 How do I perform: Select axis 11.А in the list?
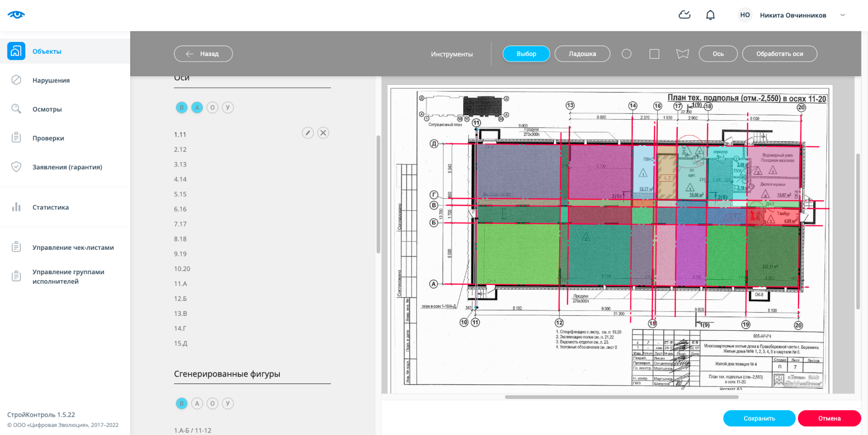(181, 284)
